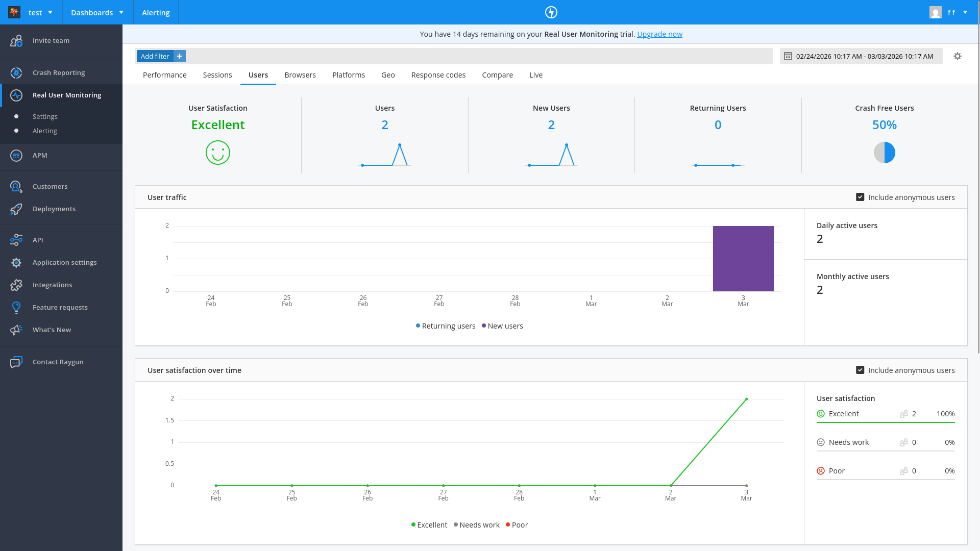
Task: Open dashboard settings gear icon
Action: (x=958, y=56)
